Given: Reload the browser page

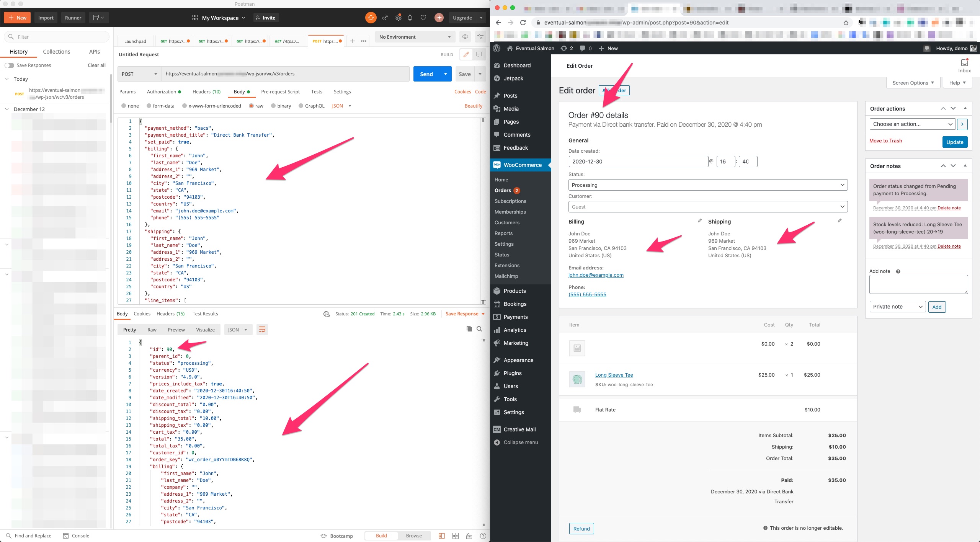Looking at the screenshot, I should [x=523, y=23].
